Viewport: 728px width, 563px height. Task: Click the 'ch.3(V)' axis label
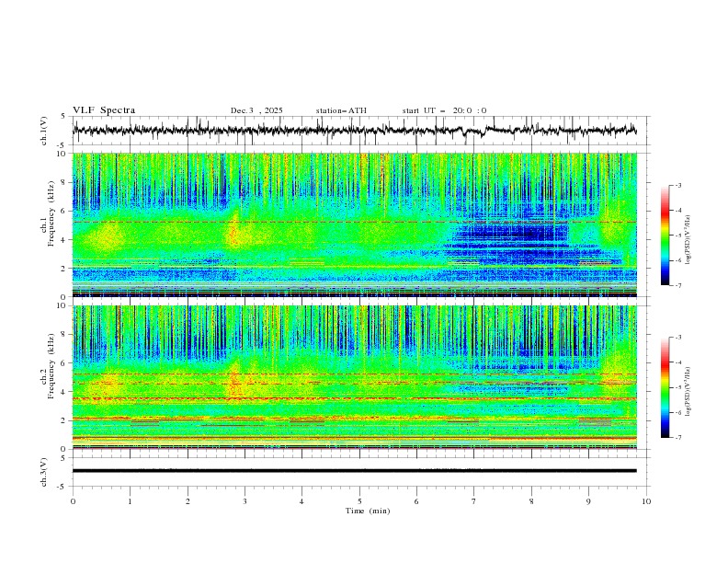coord(44,472)
